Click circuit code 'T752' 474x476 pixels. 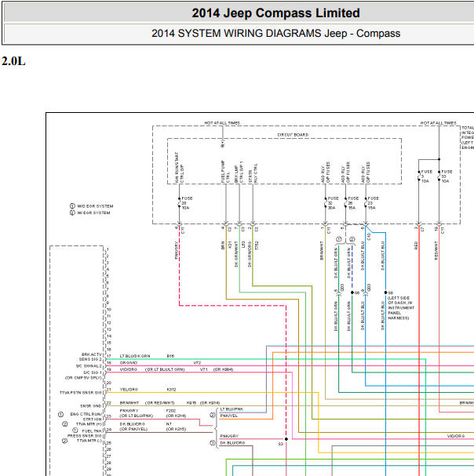click(257, 245)
